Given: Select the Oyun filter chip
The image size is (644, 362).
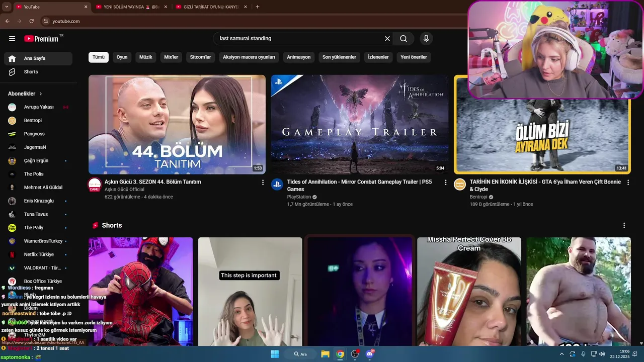Looking at the screenshot, I should tap(122, 57).
